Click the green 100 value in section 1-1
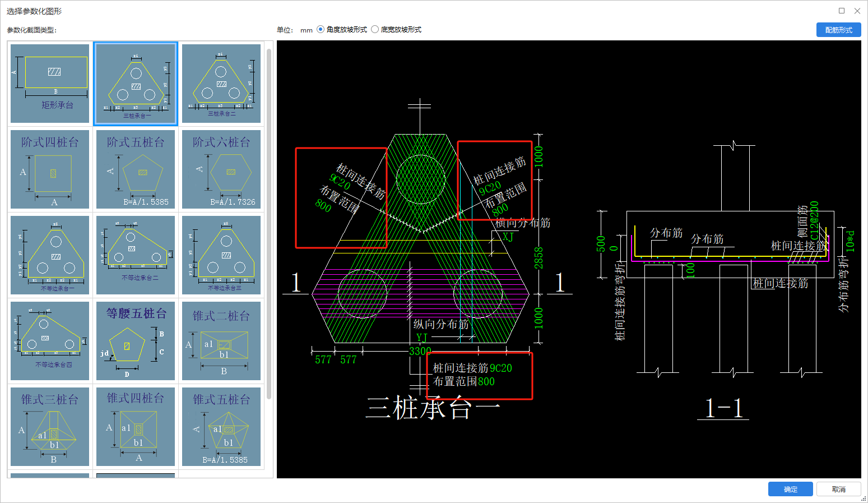 pyautogui.click(x=690, y=270)
